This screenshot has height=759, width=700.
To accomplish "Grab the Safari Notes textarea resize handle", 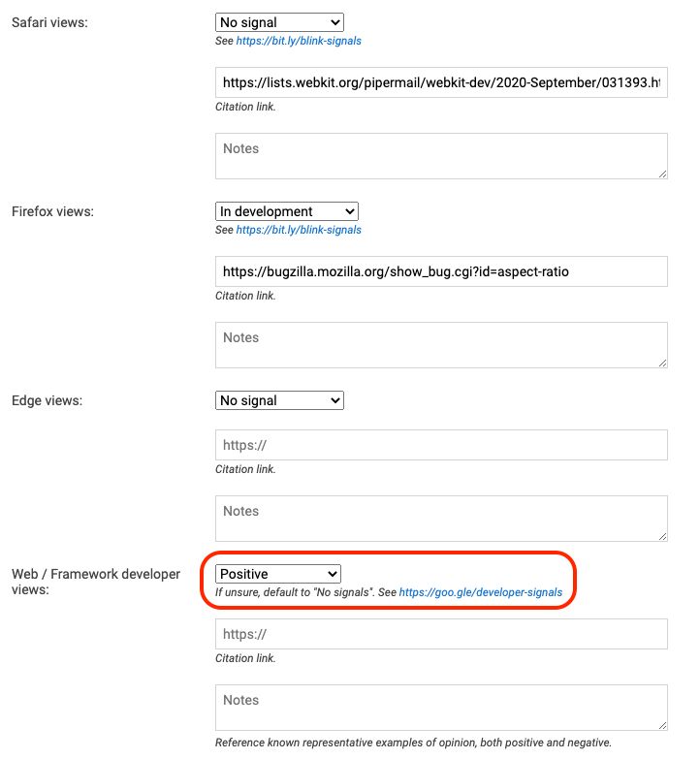I will coord(662,174).
